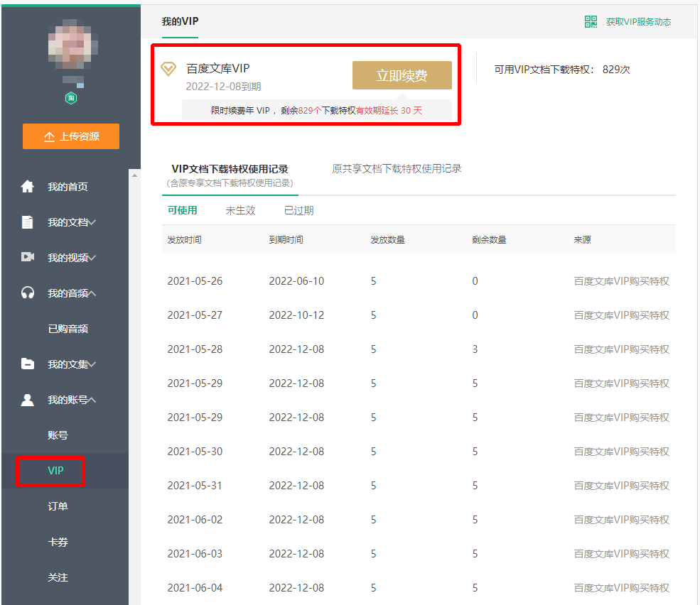
Task: Click the 发放时间 column header
Action: 184,239
